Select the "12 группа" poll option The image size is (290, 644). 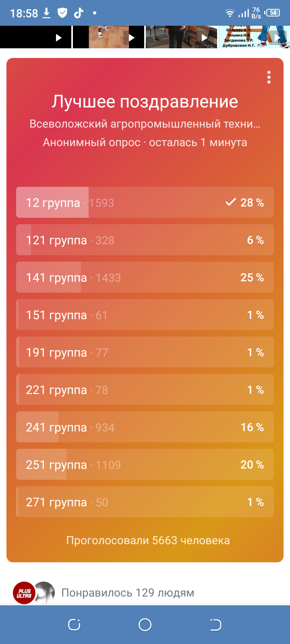(x=145, y=202)
